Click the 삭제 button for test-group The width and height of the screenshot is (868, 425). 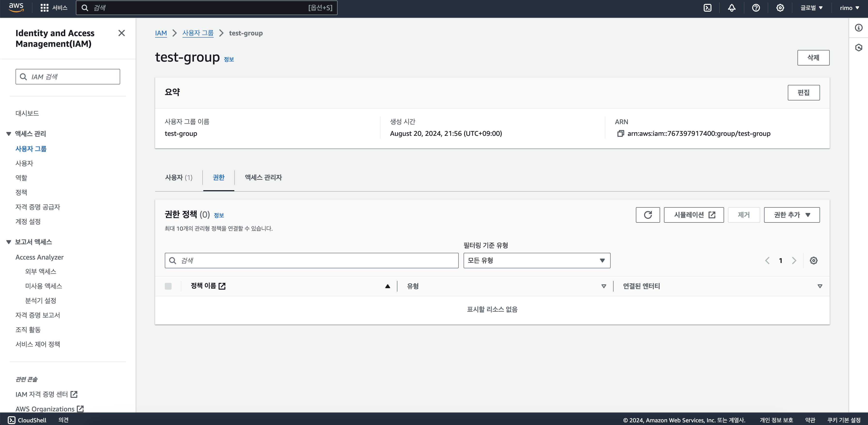tap(813, 58)
